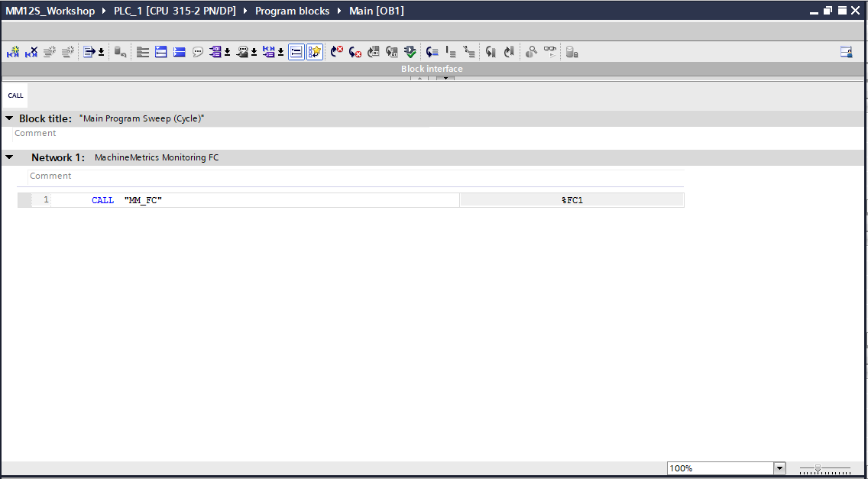Click the window icon at toolbar's right end
This screenshot has width=868, height=479.
click(847, 52)
